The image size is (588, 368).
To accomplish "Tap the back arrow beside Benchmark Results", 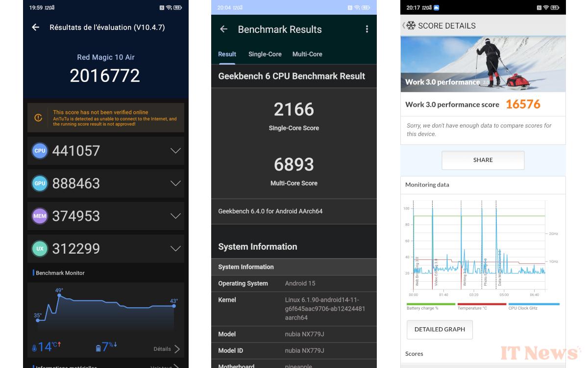I will (223, 29).
